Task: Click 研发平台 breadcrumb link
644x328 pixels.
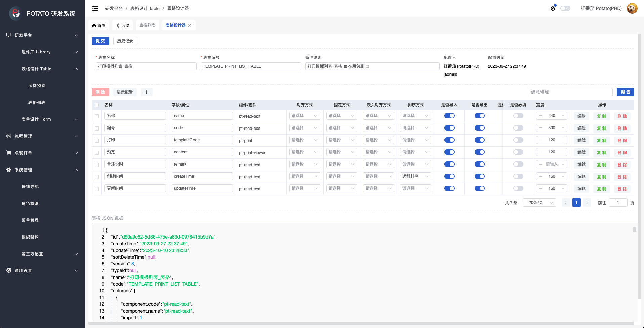Action: (x=114, y=8)
